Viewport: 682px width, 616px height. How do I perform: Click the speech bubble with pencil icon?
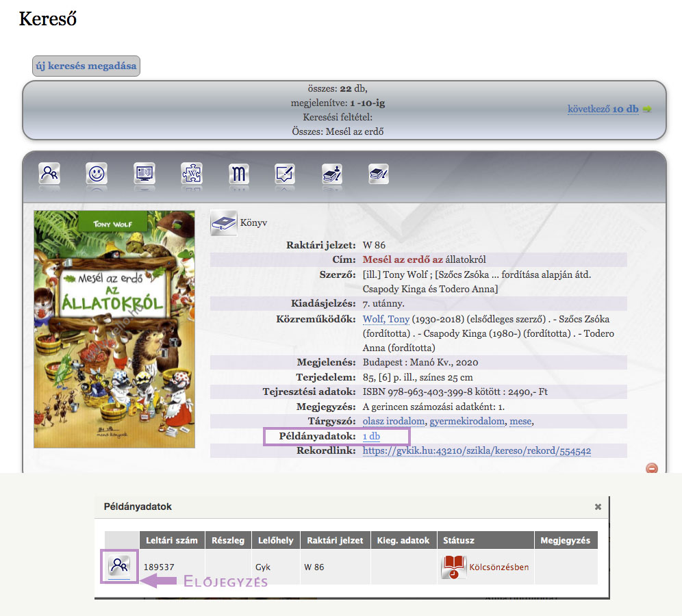tap(285, 173)
